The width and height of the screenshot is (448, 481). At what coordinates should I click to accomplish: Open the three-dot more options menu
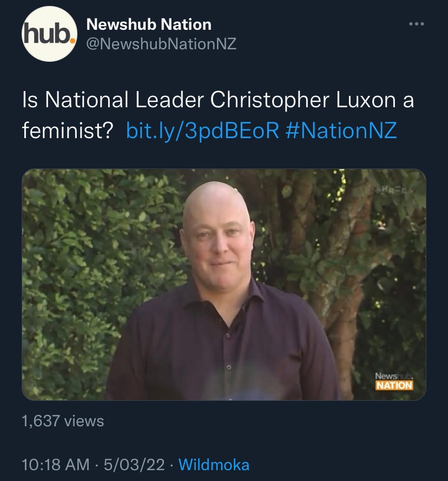(x=417, y=24)
